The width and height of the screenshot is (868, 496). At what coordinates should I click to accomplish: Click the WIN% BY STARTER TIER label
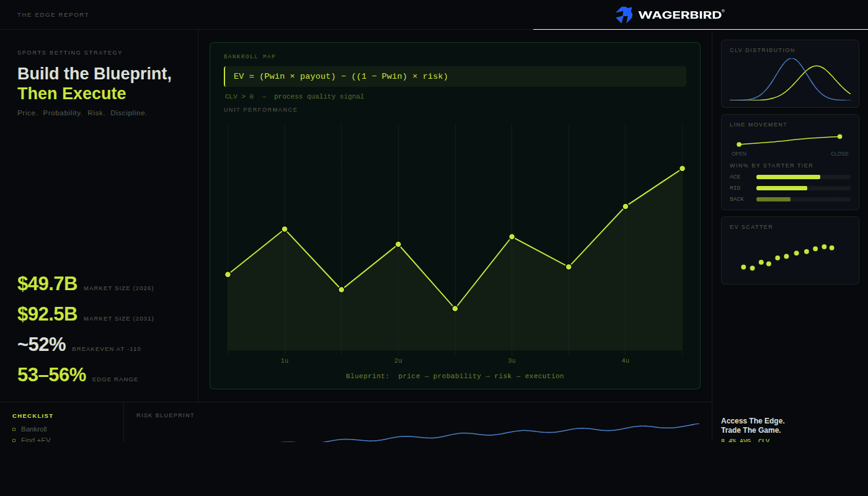click(x=771, y=166)
